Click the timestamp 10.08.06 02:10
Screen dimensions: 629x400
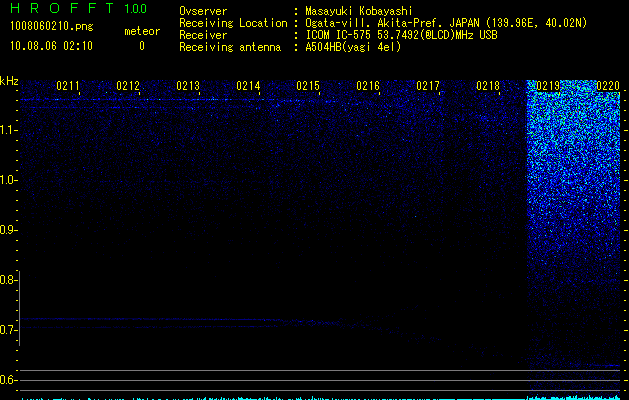click(51, 46)
